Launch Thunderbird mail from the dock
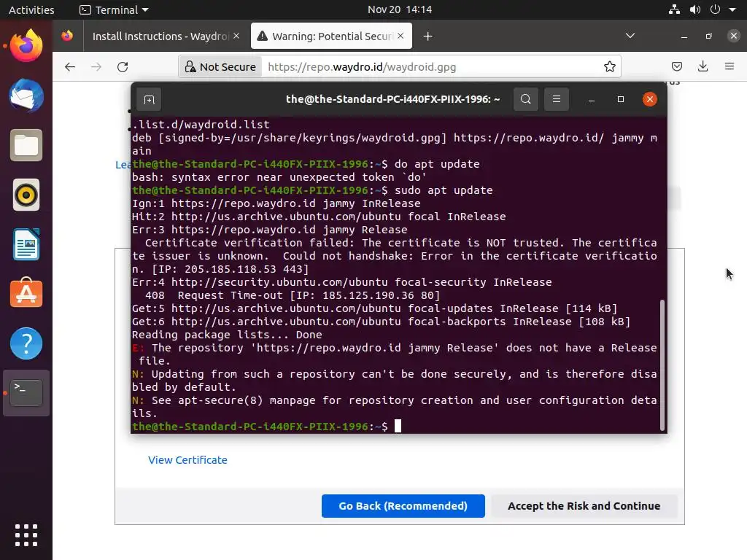Image resolution: width=747 pixels, height=560 pixels. (x=26, y=96)
